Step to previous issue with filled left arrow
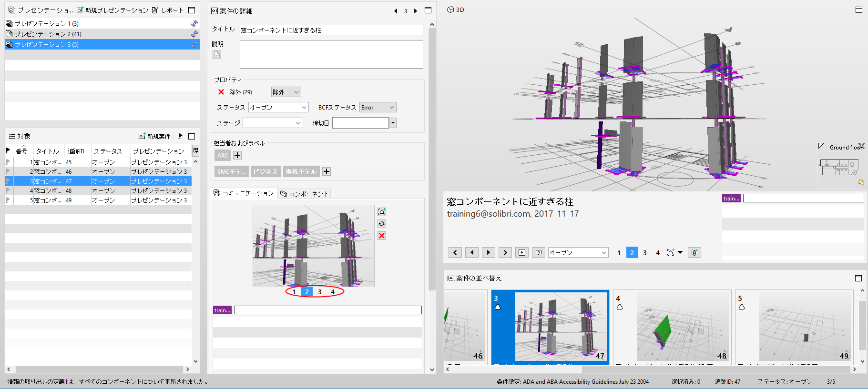 click(472, 252)
